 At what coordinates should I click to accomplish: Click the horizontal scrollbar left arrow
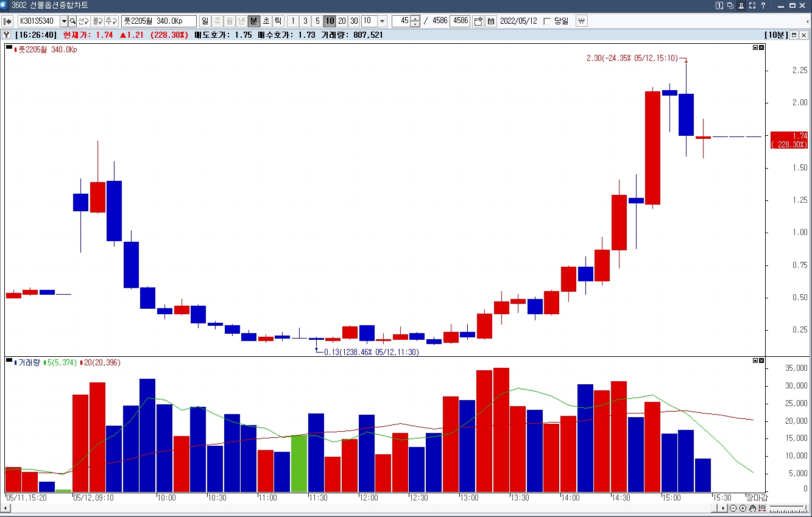[5, 508]
